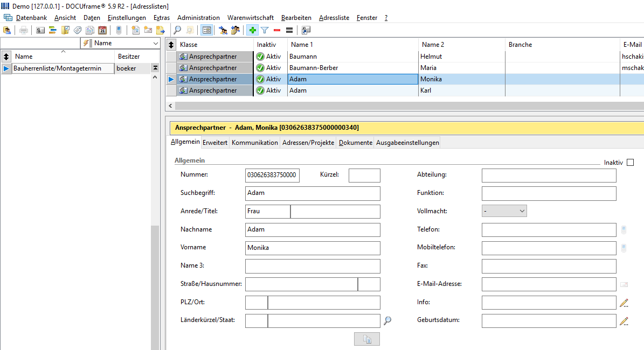The height and width of the screenshot is (350, 644).
Task: Open the Ansicht menu
Action: click(x=65, y=18)
